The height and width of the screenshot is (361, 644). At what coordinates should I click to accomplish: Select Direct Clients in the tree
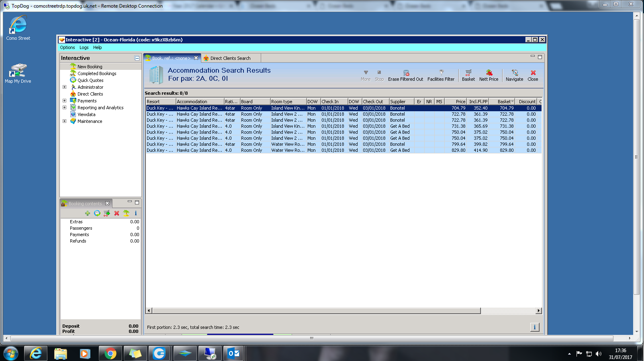click(x=90, y=94)
